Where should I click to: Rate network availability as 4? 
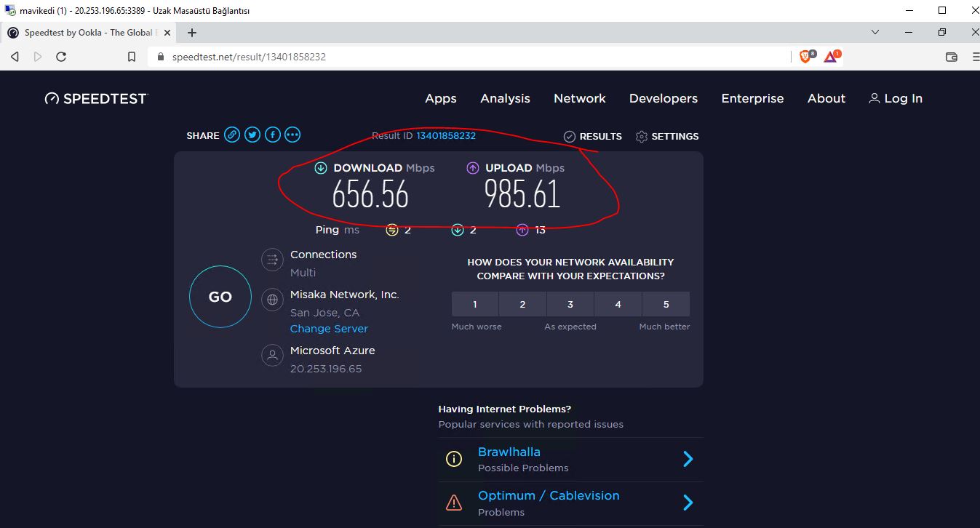(618, 304)
